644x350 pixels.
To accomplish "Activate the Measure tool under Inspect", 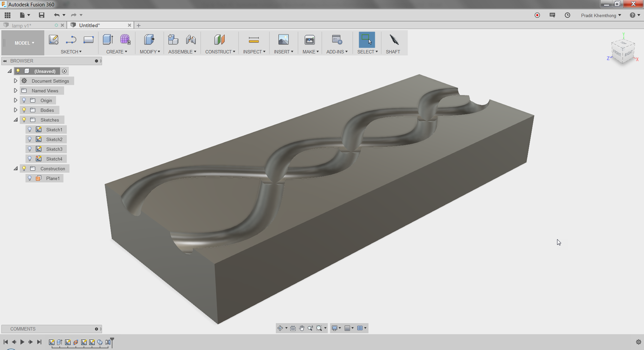I will [x=254, y=40].
